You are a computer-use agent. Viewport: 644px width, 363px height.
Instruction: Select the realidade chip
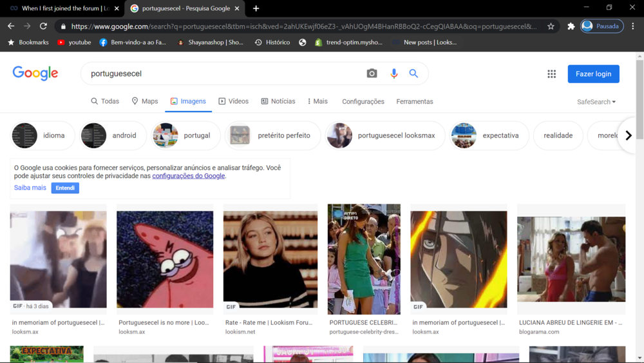click(x=558, y=135)
